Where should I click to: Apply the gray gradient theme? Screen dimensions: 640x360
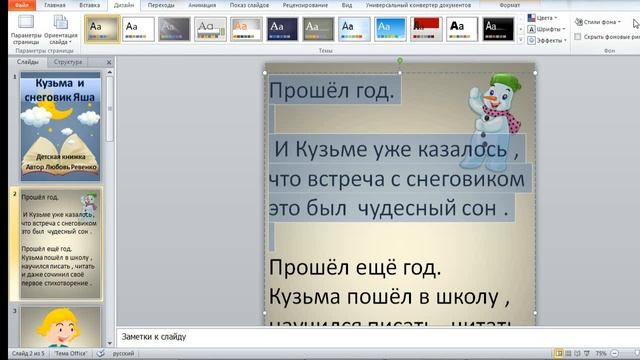click(174, 29)
